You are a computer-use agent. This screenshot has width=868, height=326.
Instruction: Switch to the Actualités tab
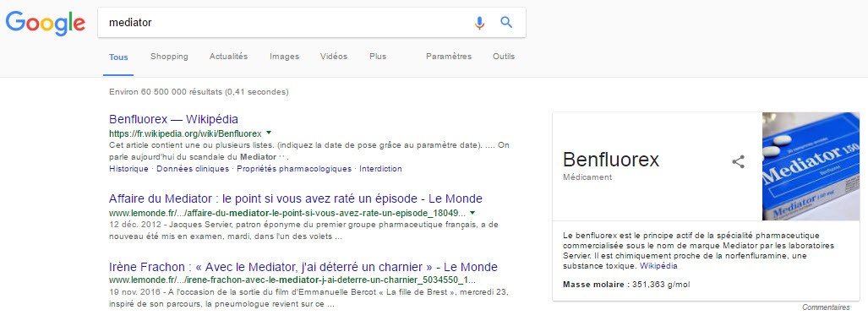tap(229, 57)
